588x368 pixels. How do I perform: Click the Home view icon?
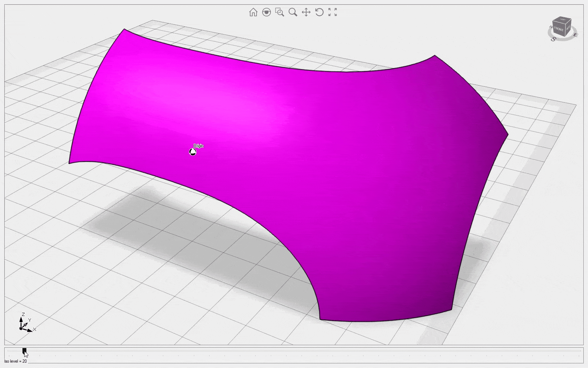253,12
